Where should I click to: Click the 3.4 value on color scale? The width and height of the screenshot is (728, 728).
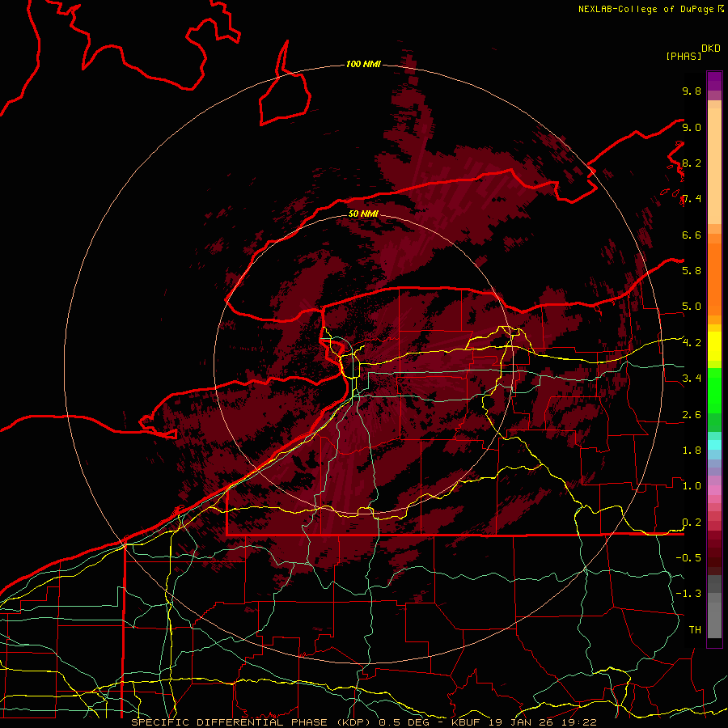(x=692, y=379)
